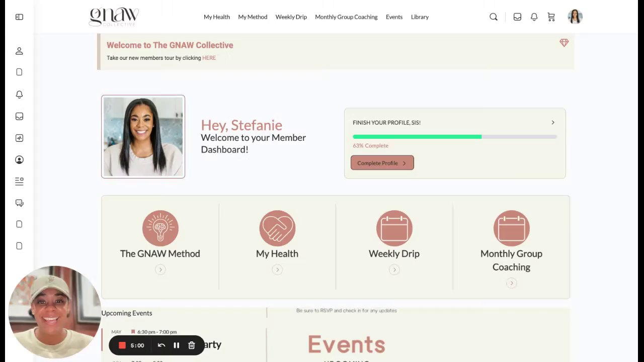644x362 pixels.
Task: Open the blank page icon below person icon
Action: point(19,72)
